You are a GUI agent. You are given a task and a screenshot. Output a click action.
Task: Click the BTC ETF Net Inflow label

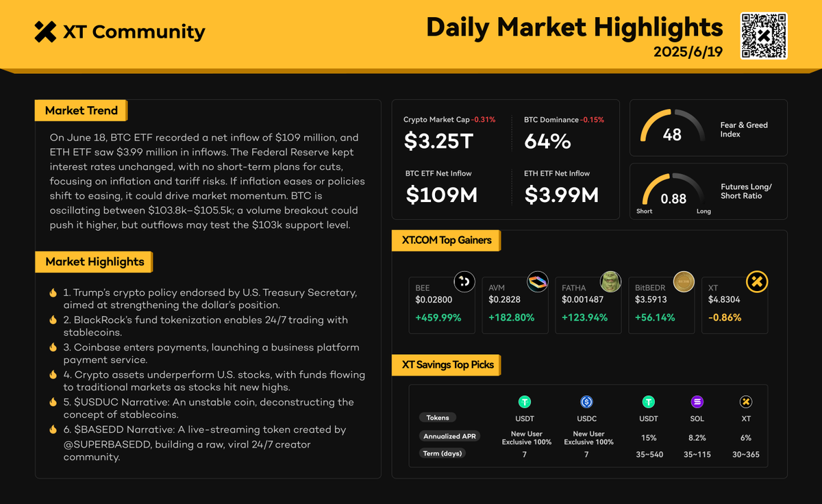(x=438, y=173)
